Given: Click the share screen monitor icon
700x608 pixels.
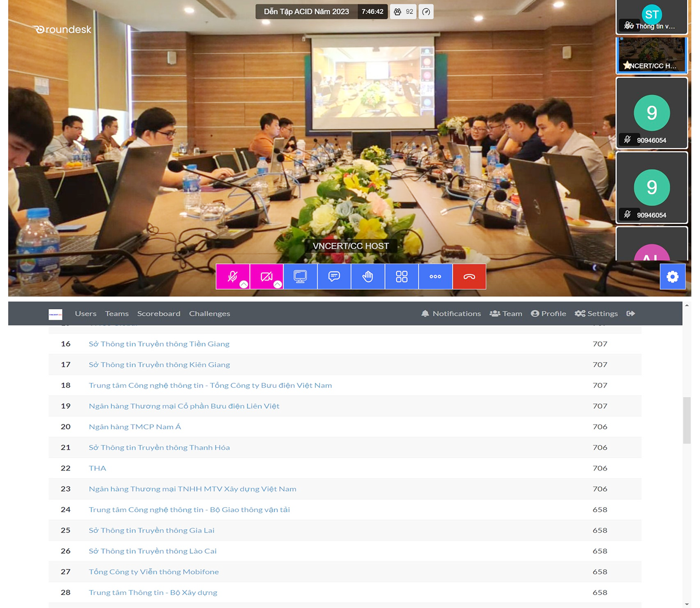Looking at the screenshot, I should (x=300, y=277).
